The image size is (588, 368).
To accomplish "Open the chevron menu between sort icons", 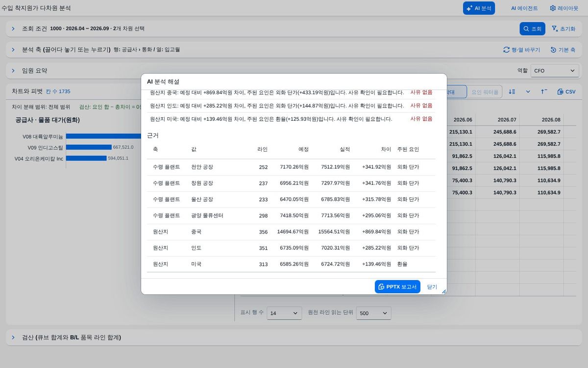I will pos(528,92).
